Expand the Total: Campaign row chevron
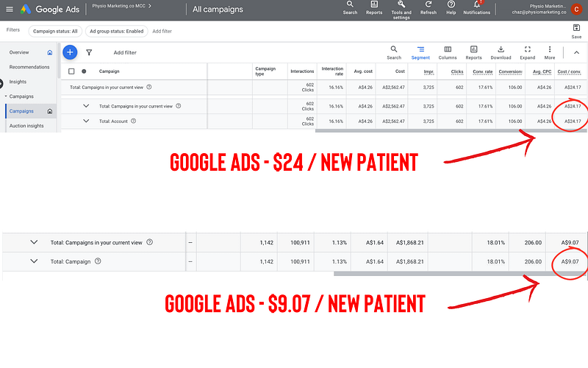Screen dimensions: 588x368 coord(34,261)
